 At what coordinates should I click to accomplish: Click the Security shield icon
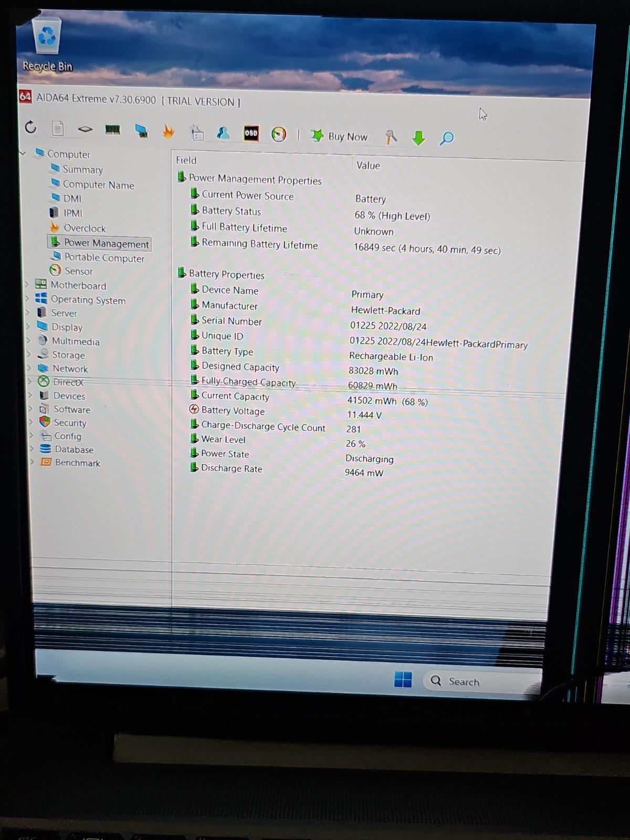tap(45, 422)
